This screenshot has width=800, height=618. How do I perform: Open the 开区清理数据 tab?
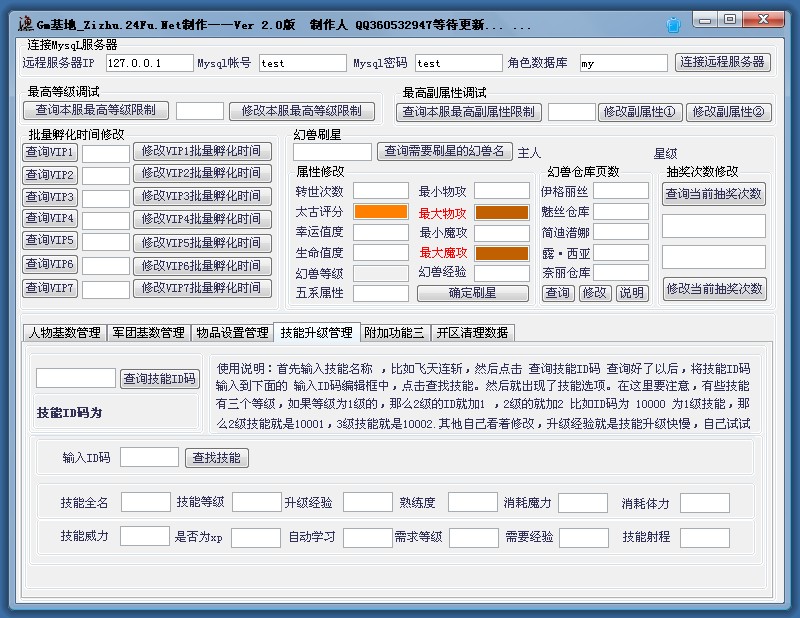[x=472, y=332]
